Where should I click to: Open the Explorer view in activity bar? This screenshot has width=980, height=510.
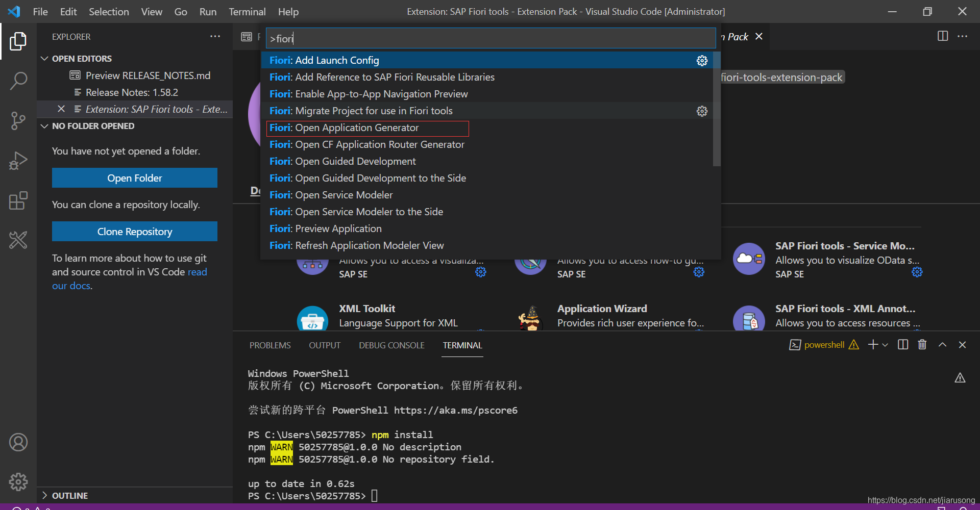pos(18,41)
